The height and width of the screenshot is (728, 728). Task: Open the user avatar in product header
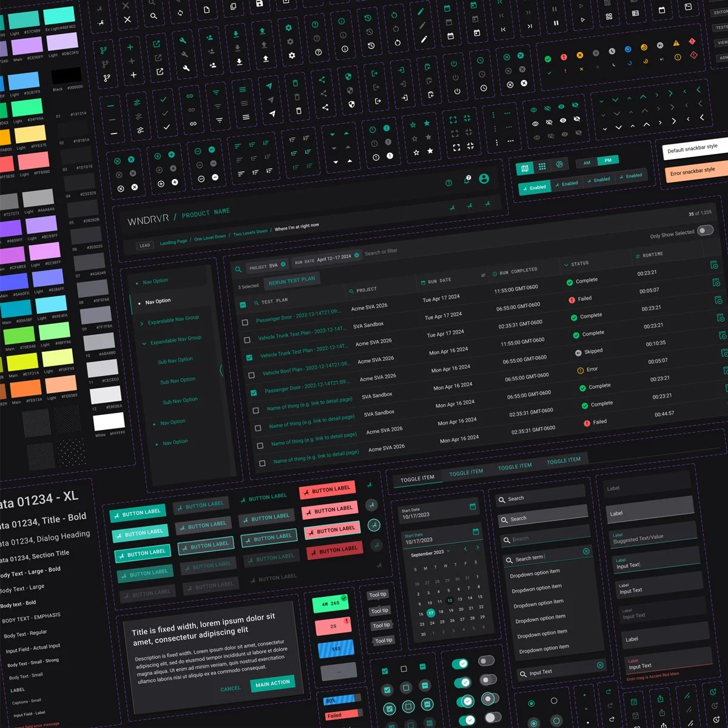(484, 178)
